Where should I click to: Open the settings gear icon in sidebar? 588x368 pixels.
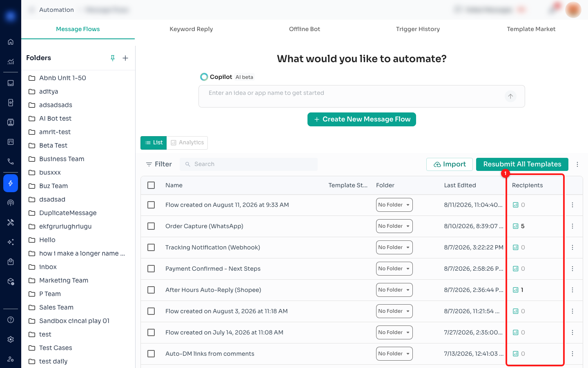coord(11,339)
